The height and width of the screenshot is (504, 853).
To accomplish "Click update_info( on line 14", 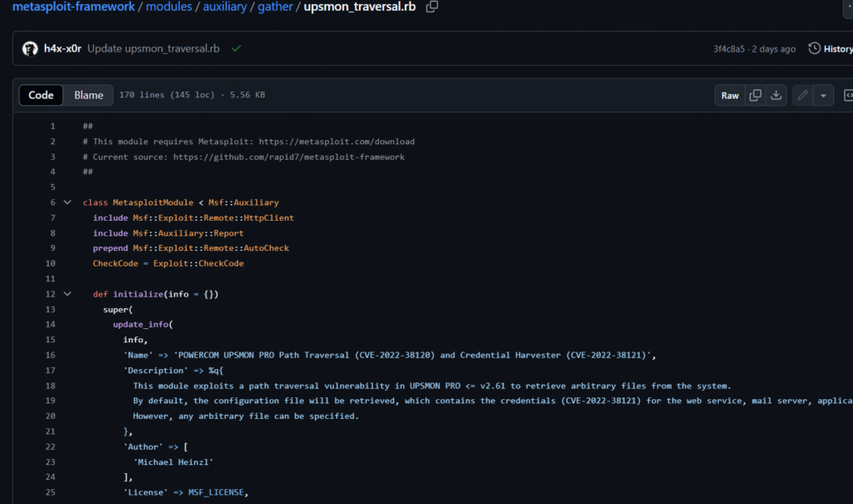I will pyautogui.click(x=143, y=324).
